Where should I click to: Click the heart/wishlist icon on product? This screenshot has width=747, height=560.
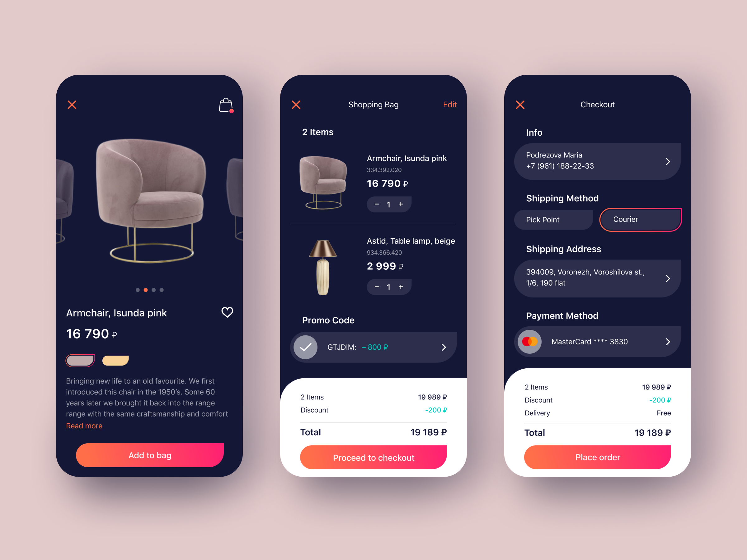226,312
